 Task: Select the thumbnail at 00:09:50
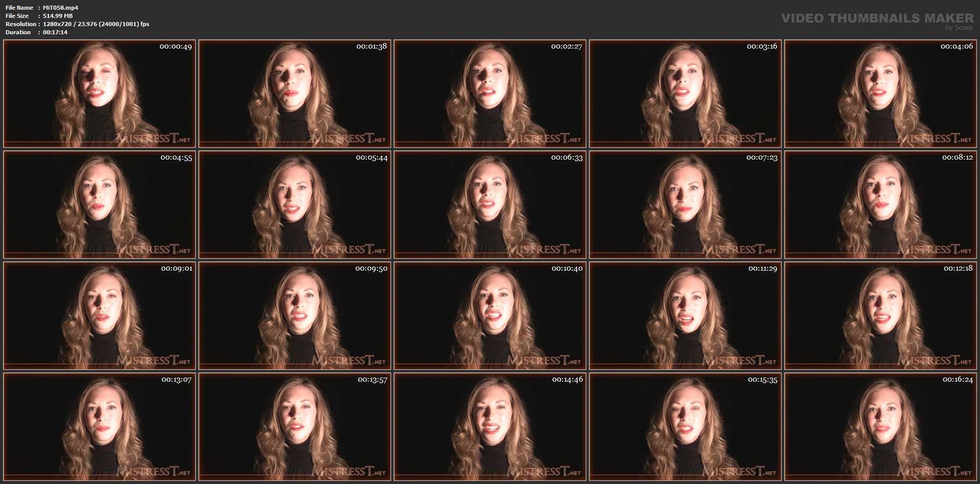click(295, 316)
